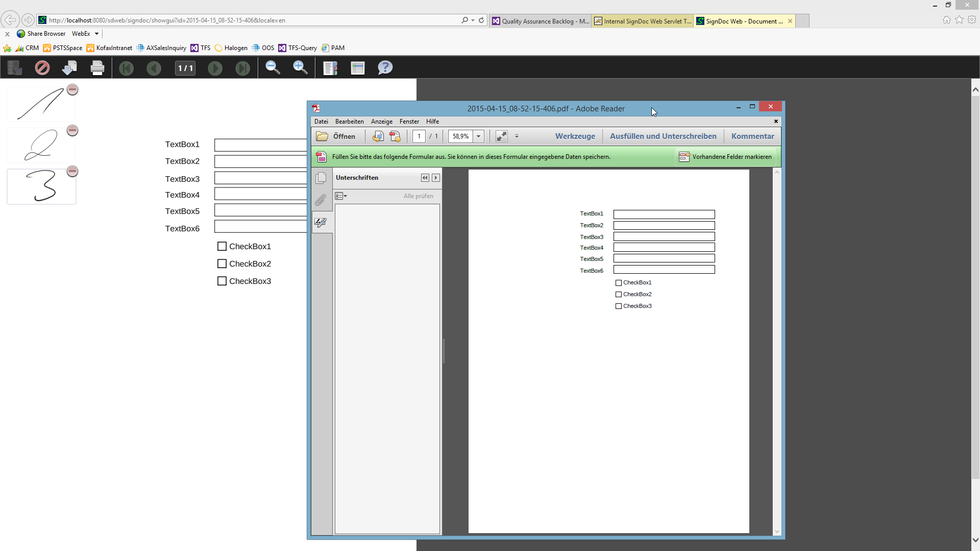This screenshot has height=551, width=980.
Task: Click the Öffnen button in Adobe Reader
Action: click(x=336, y=136)
